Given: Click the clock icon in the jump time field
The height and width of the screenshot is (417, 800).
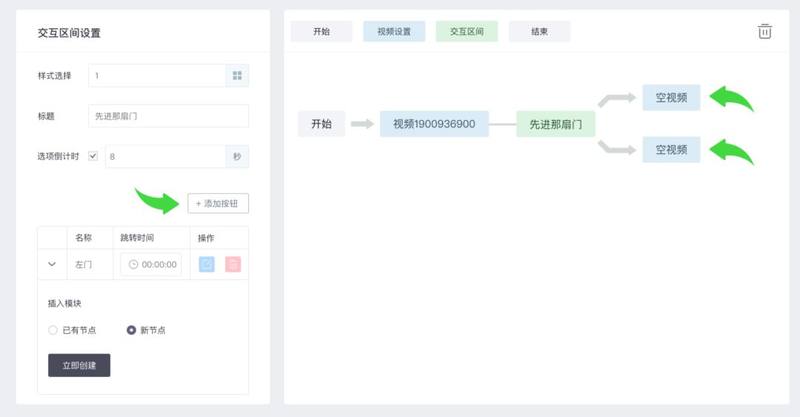Looking at the screenshot, I should (x=133, y=265).
